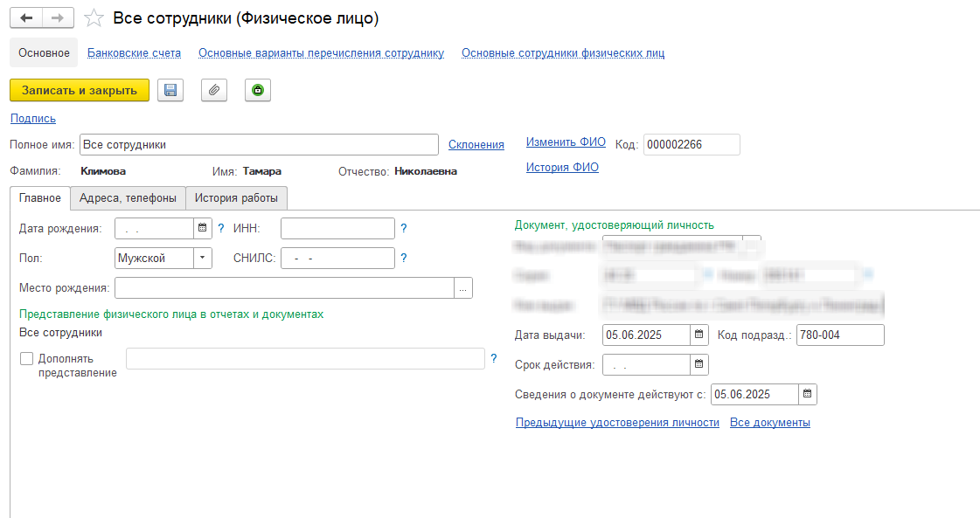This screenshot has width=980, height=518.
Task: Open calendar for Сведения о документе действуют date
Action: (808, 394)
